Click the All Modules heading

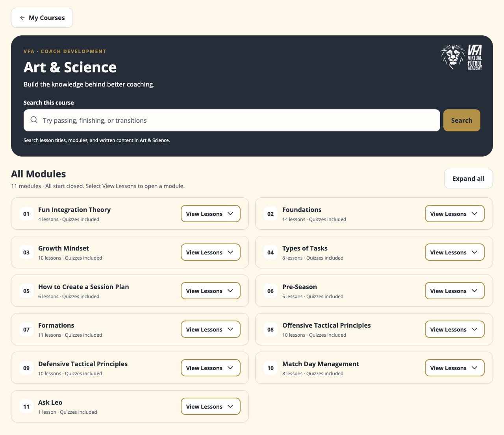pyautogui.click(x=39, y=174)
